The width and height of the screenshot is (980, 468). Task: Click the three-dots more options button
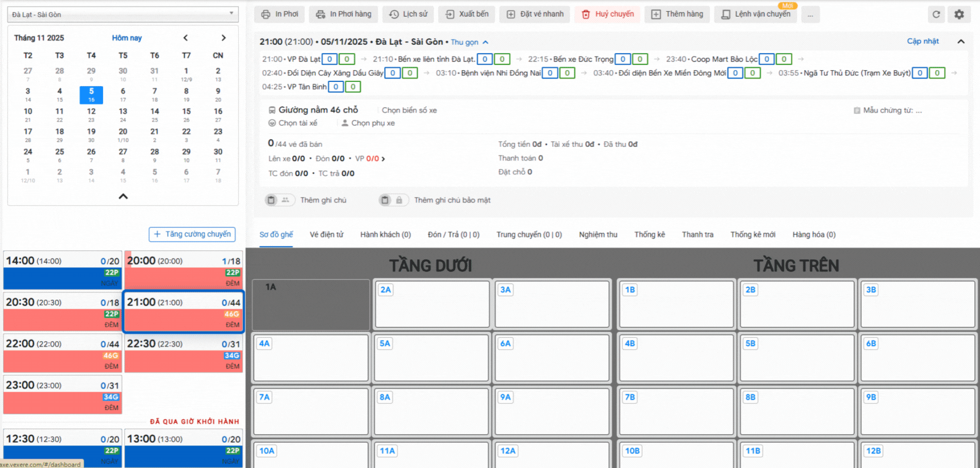pyautogui.click(x=810, y=14)
